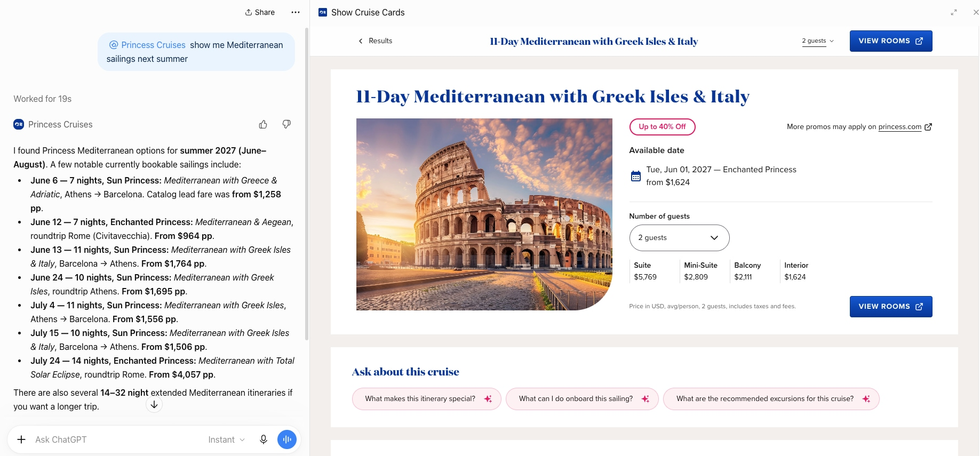The width and height of the screenshot is (980, 456).
Task: Click the plus attach icon
Action: tap(21, 439)
